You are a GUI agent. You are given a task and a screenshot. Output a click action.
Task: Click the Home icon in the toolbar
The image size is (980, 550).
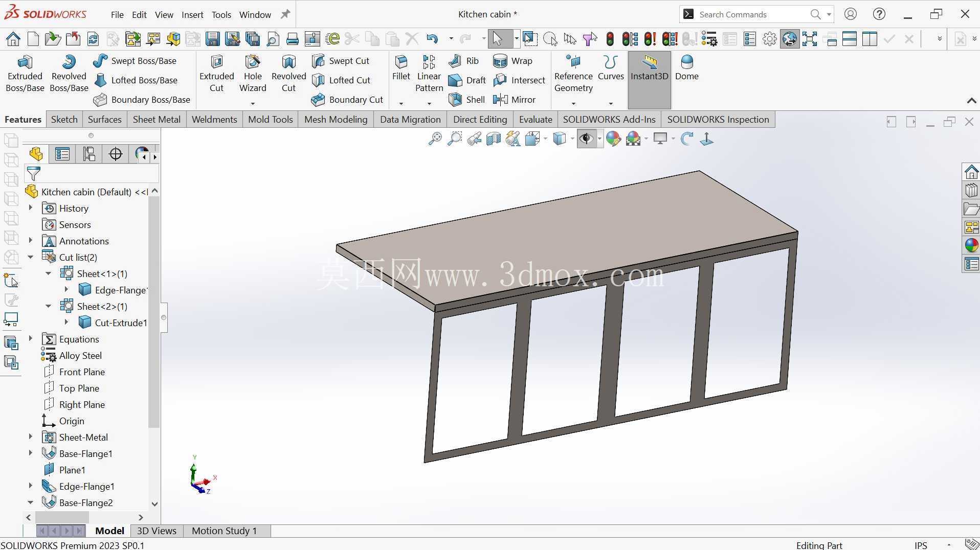13,39
